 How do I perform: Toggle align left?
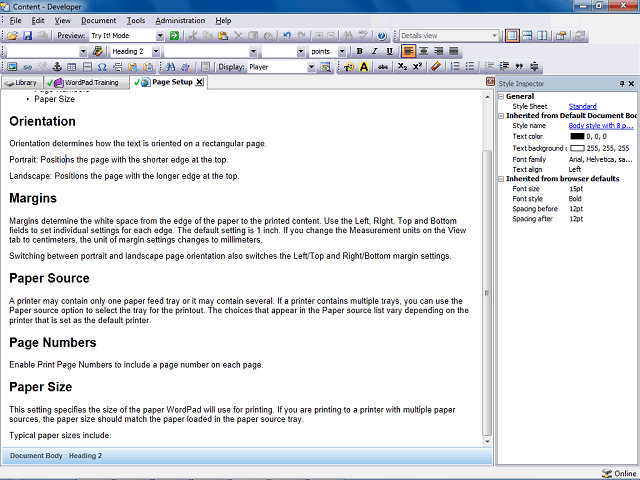tap(409, 51)
